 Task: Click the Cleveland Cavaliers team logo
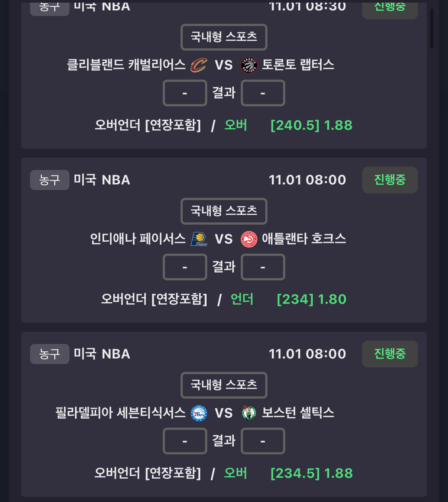tap(198, 65)
